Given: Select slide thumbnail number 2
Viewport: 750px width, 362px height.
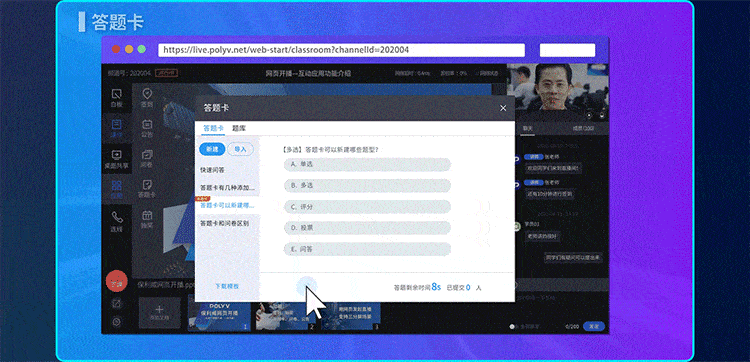Looking at the screenshot, I should click(x=286, y=317).
